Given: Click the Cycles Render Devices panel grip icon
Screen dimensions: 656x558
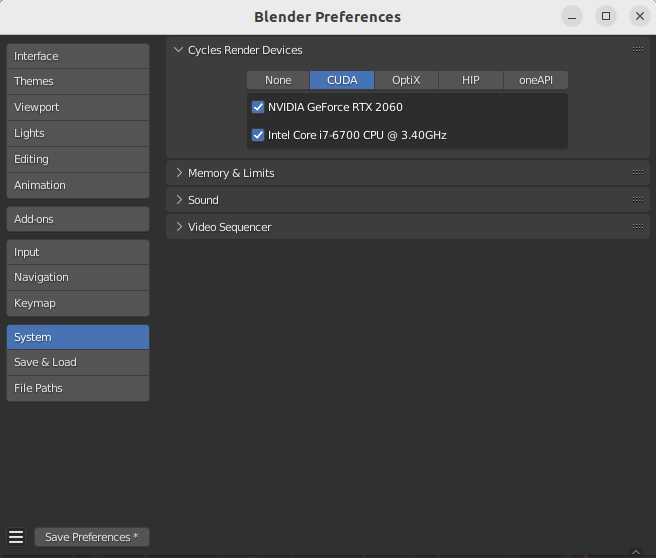Looking at the screenshot, I should [638, 49].
